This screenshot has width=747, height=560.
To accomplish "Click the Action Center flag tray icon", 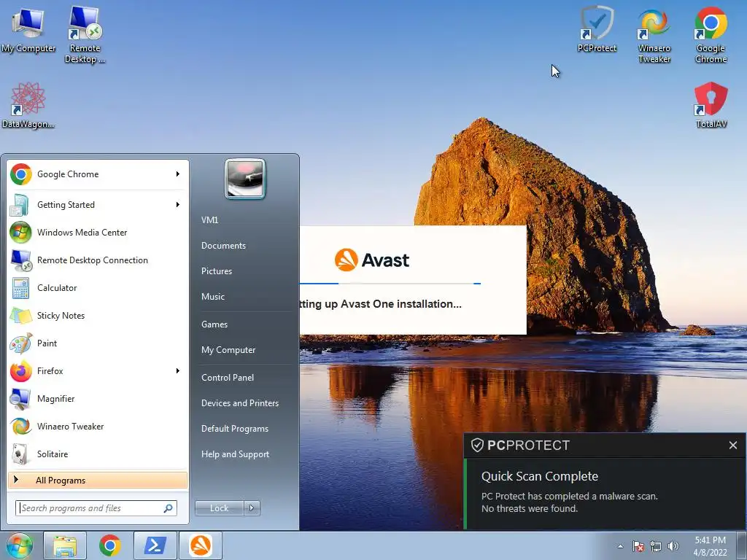I will [x=638, y=546].
